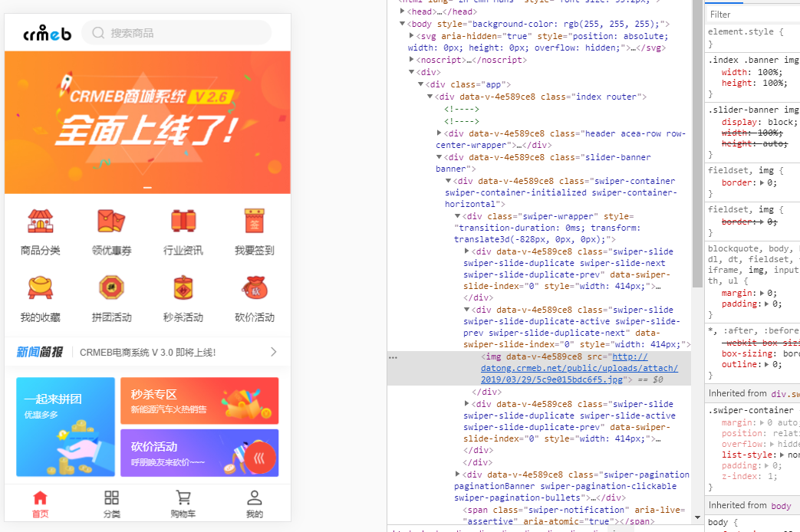Image resolution: width=800 pixels, height=532 pixels.
Task: Open the 商品分类 category icon
Action: click(41, 222)
